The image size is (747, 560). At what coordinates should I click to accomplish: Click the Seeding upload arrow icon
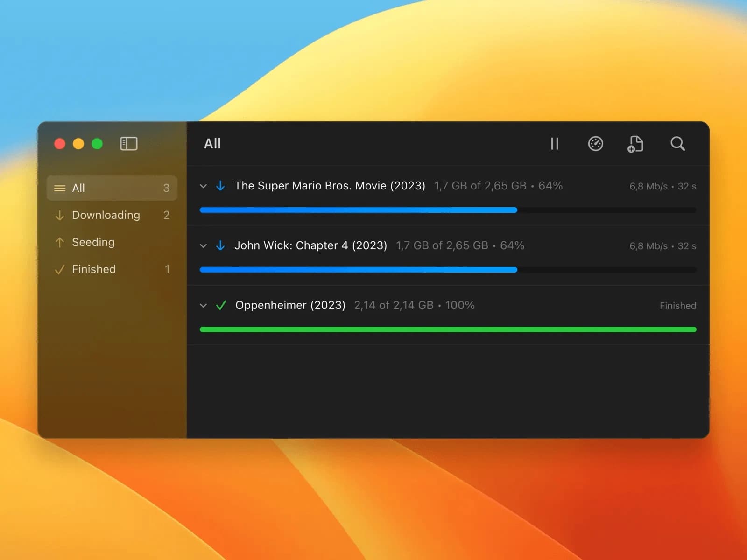59,242
